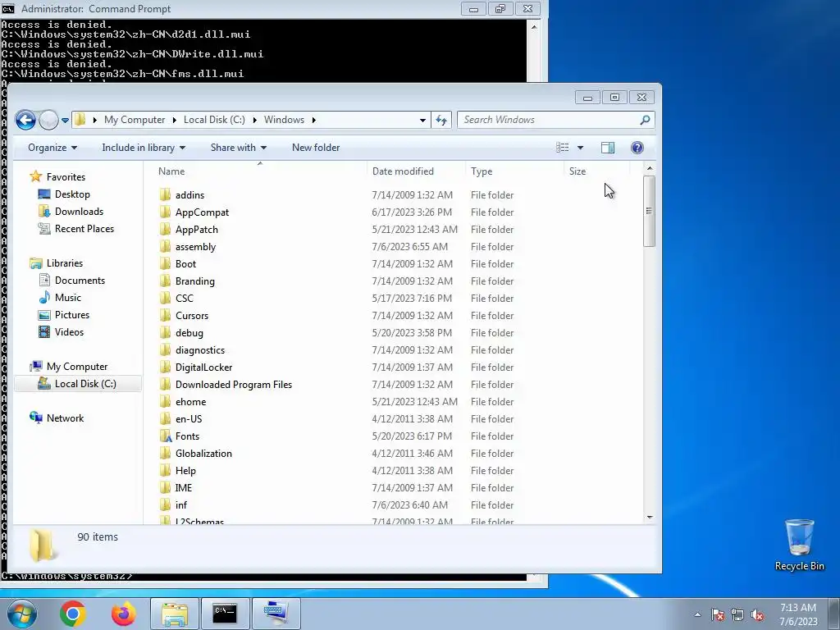Select the diagnostics folder name
Viewport: 840px width, 630px height.
[x=200, y=349]
